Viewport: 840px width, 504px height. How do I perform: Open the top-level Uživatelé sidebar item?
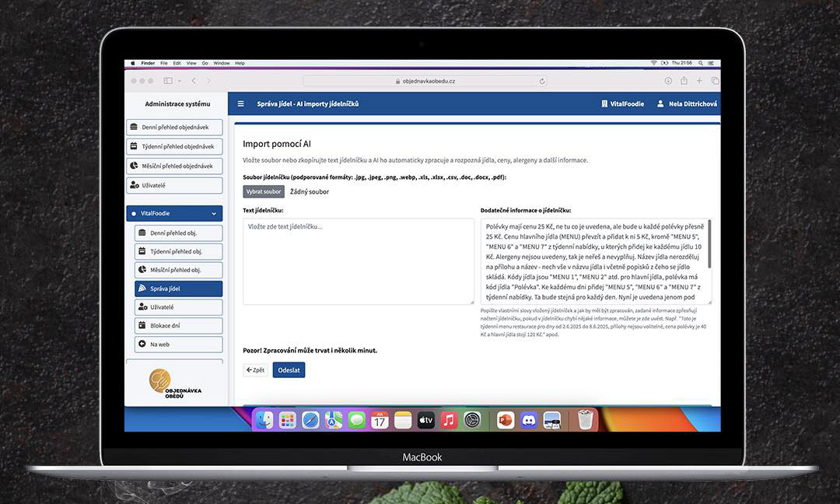[x=174, y=185]
